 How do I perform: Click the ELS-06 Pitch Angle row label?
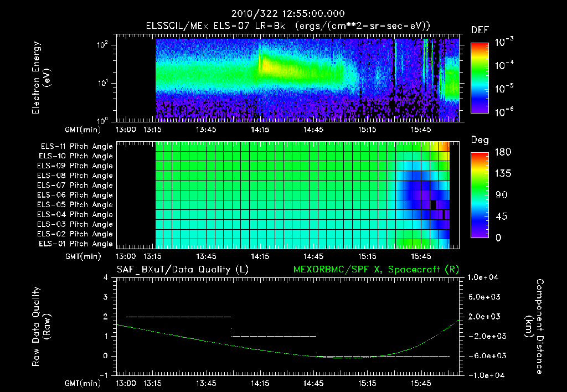(x=75, y=195)
